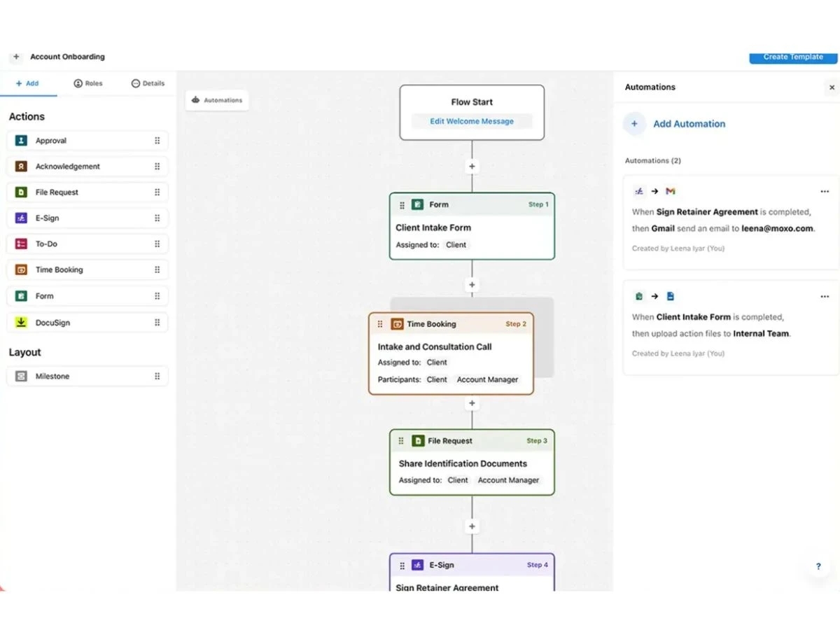Click the E-Sign icon on Step 4 card

pyautogui.click(x=418, y=565)
